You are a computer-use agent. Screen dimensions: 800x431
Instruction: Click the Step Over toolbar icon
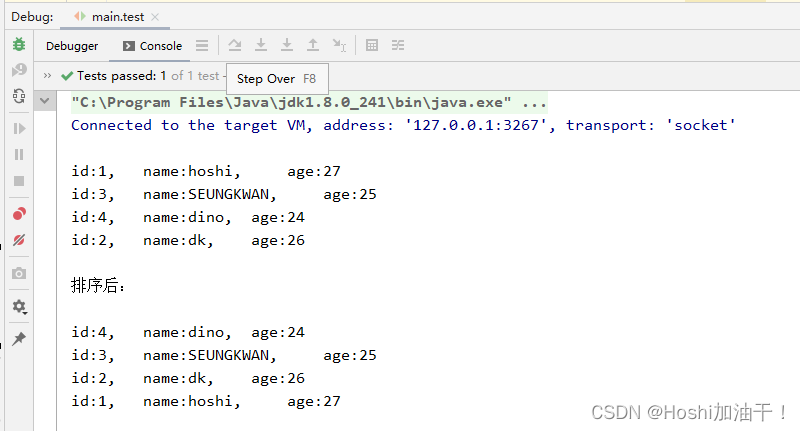[235, 45]
